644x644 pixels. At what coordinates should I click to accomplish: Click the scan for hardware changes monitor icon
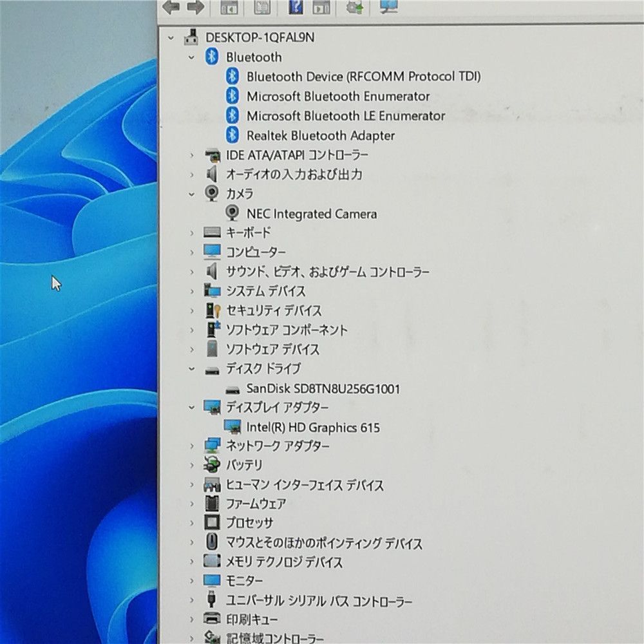(x=388, y=6)
